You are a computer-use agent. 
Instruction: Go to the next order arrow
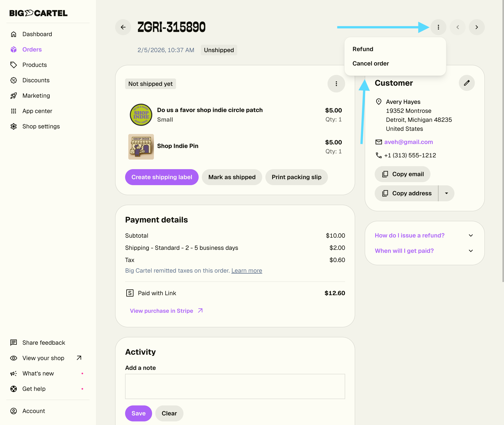pyautogui.click(x=477, y=27)
